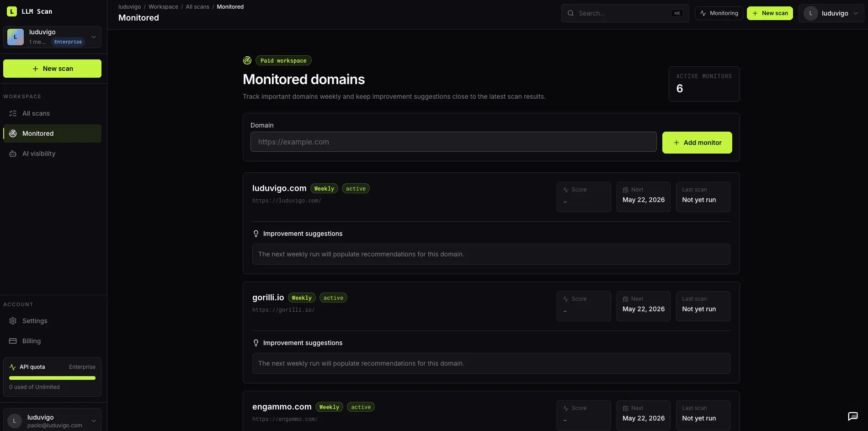Click the All scans list icon
The image size is (868, 431).
[13, 113]
